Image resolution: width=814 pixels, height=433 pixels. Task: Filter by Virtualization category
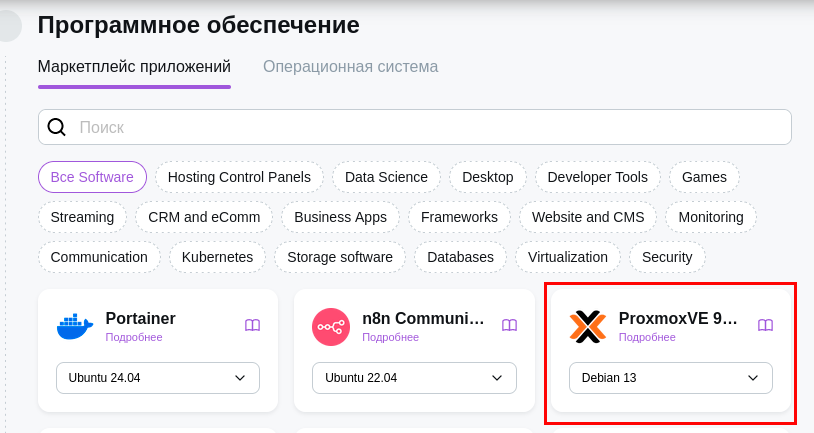pyautogui.click(x=568, y=257)
